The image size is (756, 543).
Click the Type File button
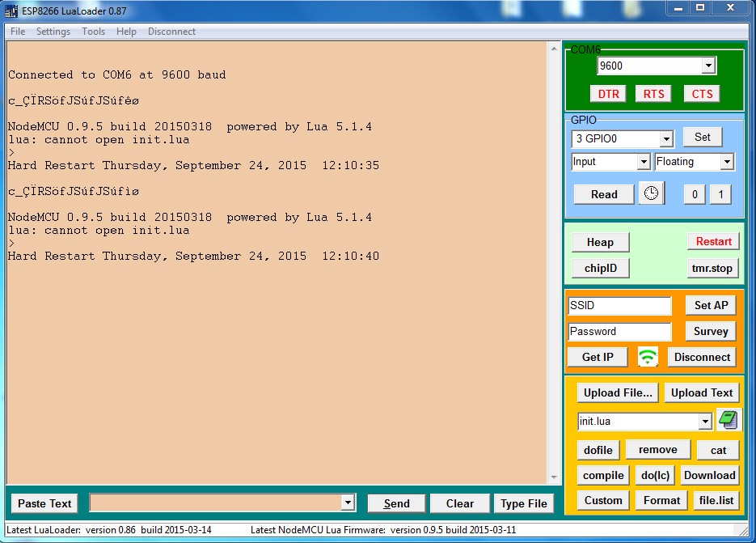(x=524, y=503)
